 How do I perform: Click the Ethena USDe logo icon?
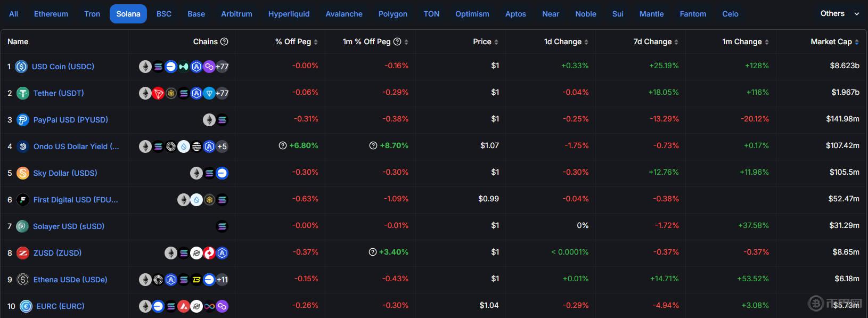(22, 280)
